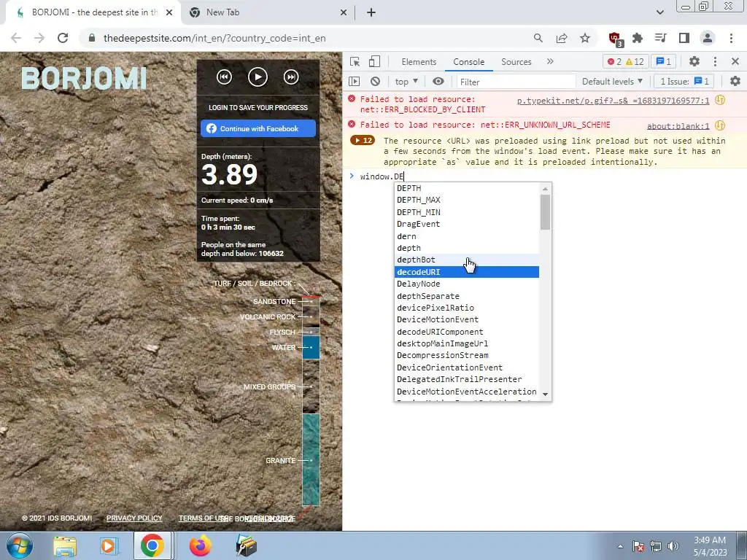Open the Extensions puzzle icon
747x560 pixels.
point(638,38)
